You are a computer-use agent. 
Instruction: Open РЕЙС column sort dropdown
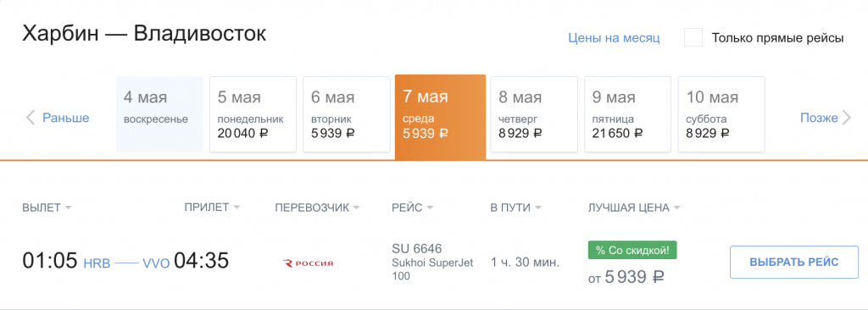413,208
